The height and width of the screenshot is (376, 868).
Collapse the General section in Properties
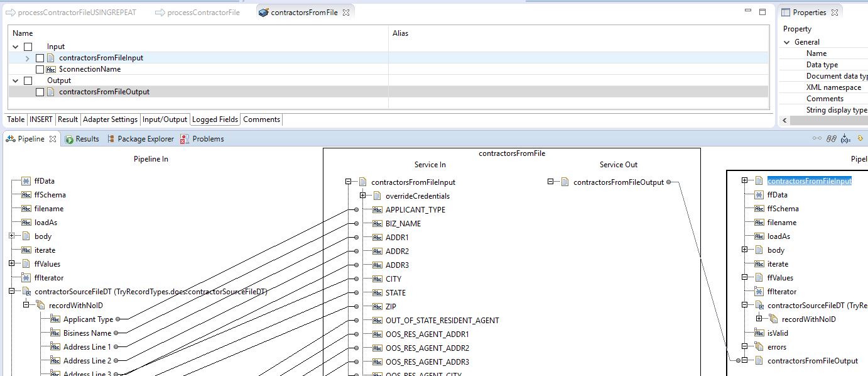tap(787, 41)
